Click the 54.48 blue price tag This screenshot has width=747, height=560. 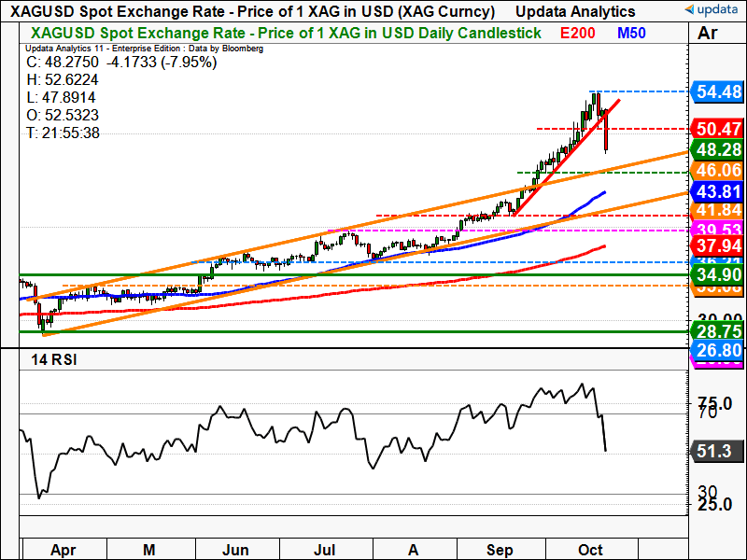[716, 91]
